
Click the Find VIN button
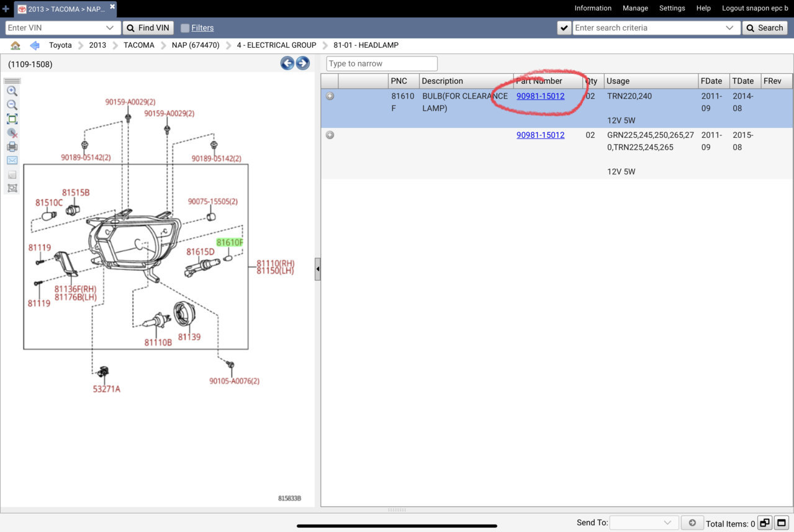[148, 28]
